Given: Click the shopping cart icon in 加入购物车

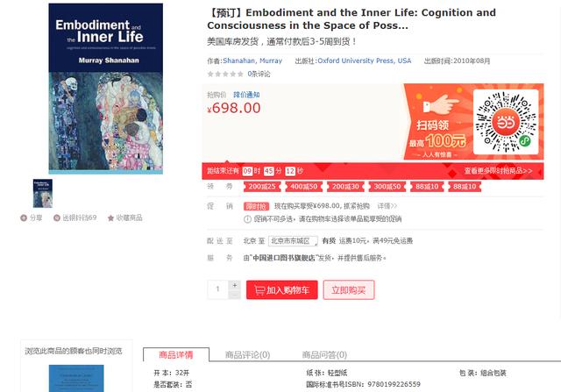Looking at the screenshot, I should tap(259, 290).
